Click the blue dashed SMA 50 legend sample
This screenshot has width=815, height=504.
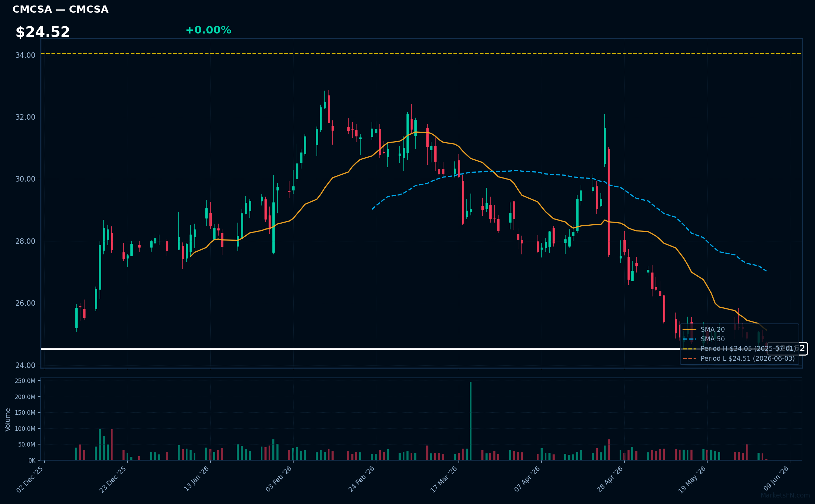689,339
